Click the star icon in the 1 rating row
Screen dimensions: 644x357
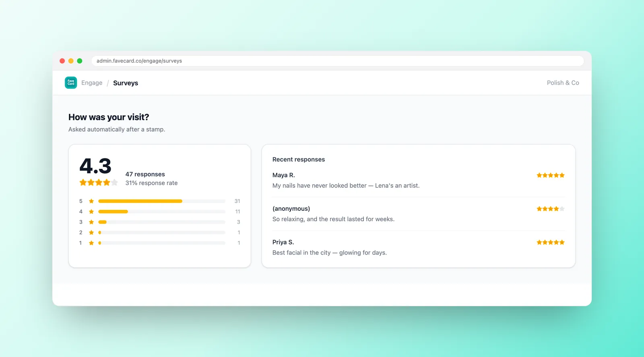(x=91, y=243)
